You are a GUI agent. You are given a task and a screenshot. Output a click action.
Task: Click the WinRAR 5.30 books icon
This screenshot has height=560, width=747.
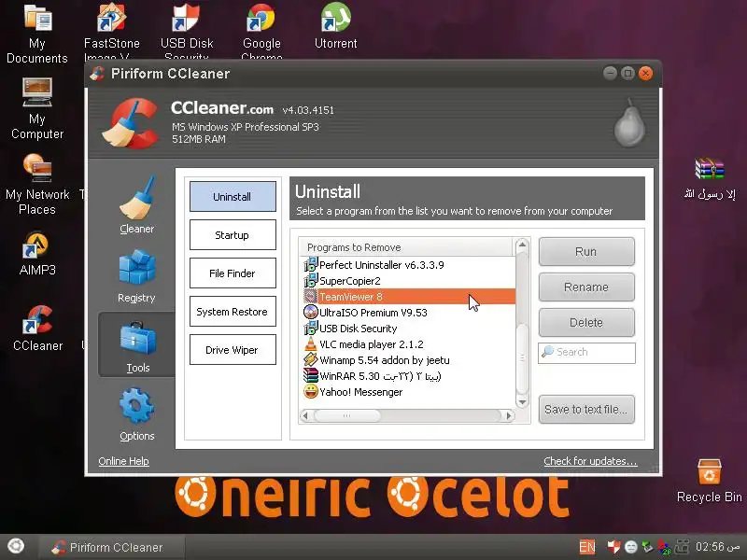311,376
